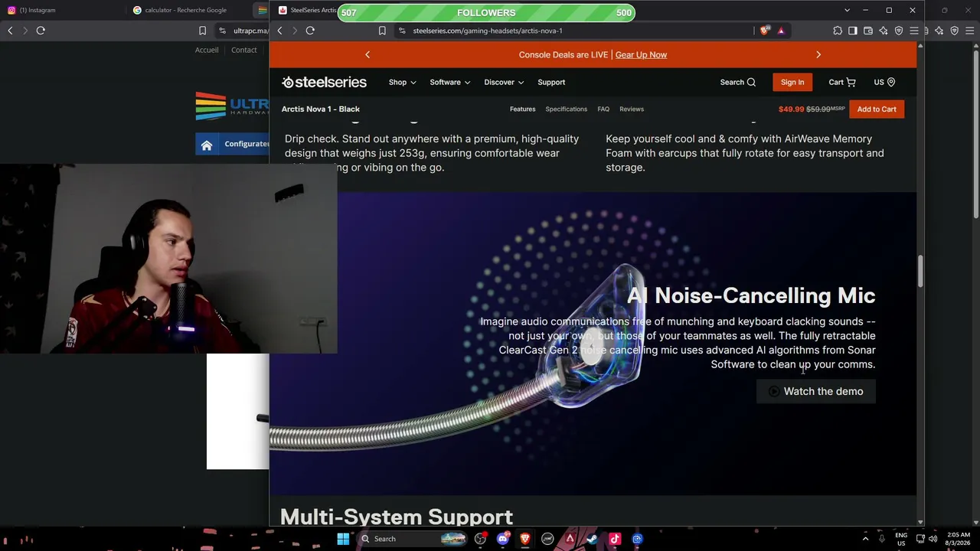The width and height of the screenshot is (980, 551).
Task: Open the Brave VPN shield icon
Action: (x=899, y=31)
